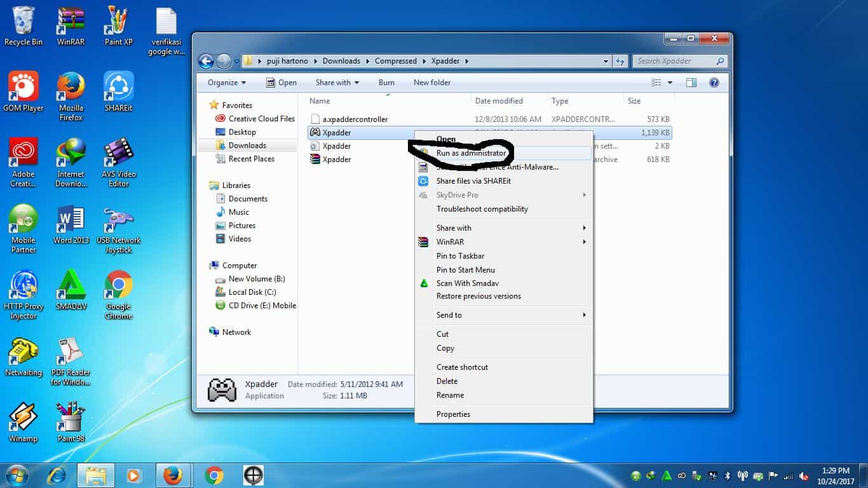The width and height of the screenshot is (868, 488).
Task: Open Local Disk (C:) in navigation pane
Action: click(x=246, y=292)
